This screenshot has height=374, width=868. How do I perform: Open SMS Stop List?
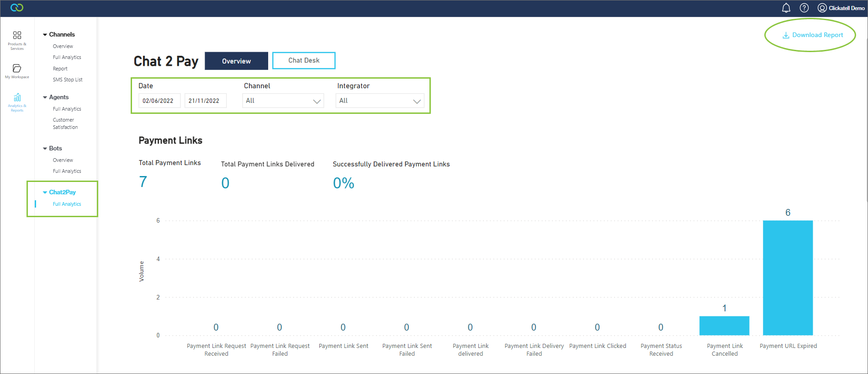click(68, 80)
